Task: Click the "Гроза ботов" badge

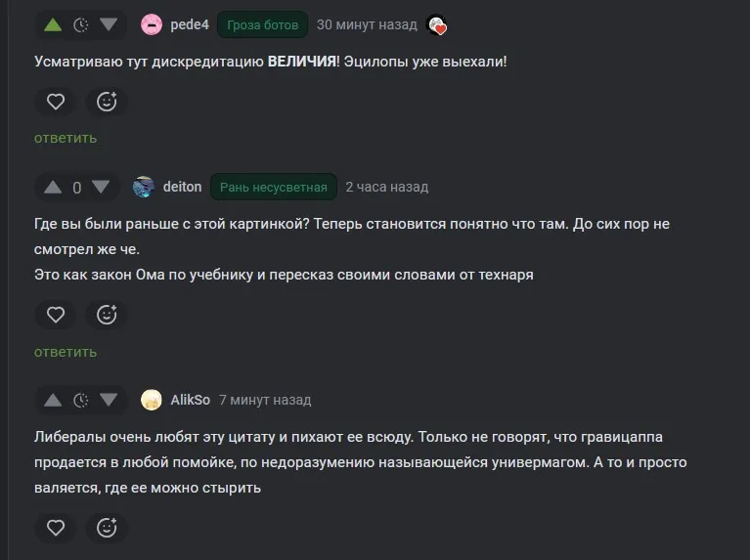Action: (x=262, y=24)
